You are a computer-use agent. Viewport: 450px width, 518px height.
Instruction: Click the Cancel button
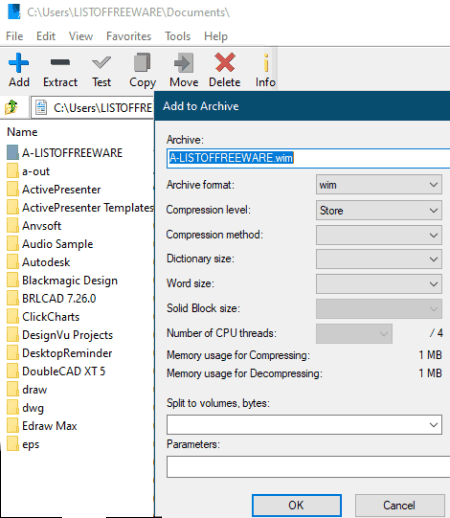[x=399, y=505]
